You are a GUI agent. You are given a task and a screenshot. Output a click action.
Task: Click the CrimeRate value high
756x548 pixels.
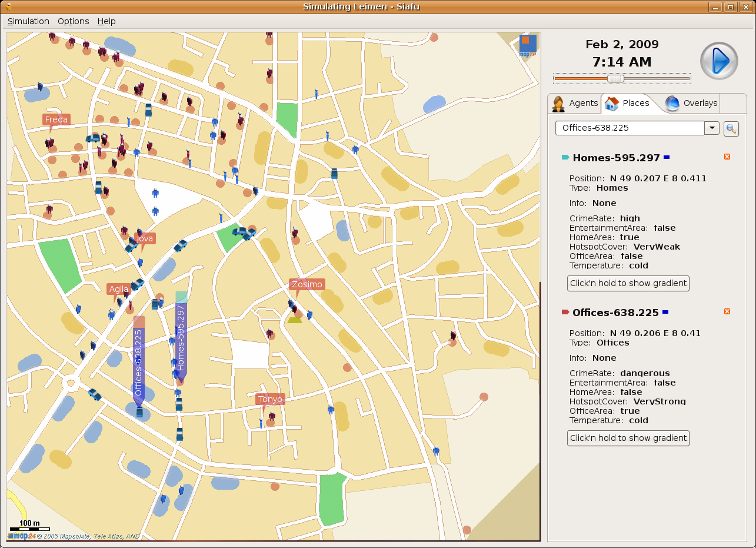[x=630, y=218]
